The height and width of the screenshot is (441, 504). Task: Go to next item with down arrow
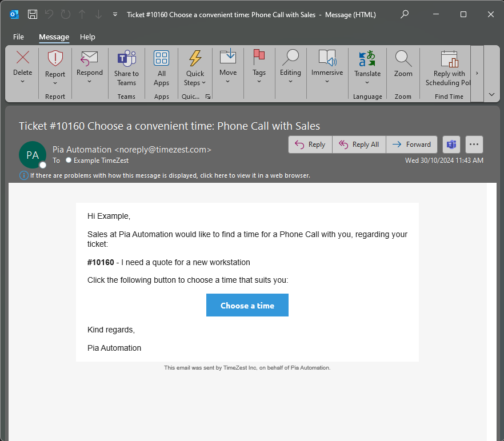[x=98, y=14]
